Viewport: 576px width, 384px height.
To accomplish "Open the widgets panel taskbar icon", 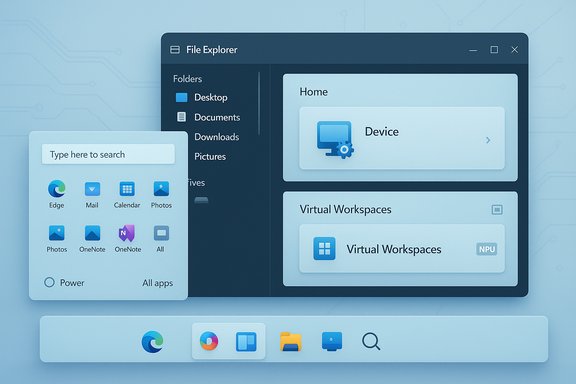I will click(246, 341).
